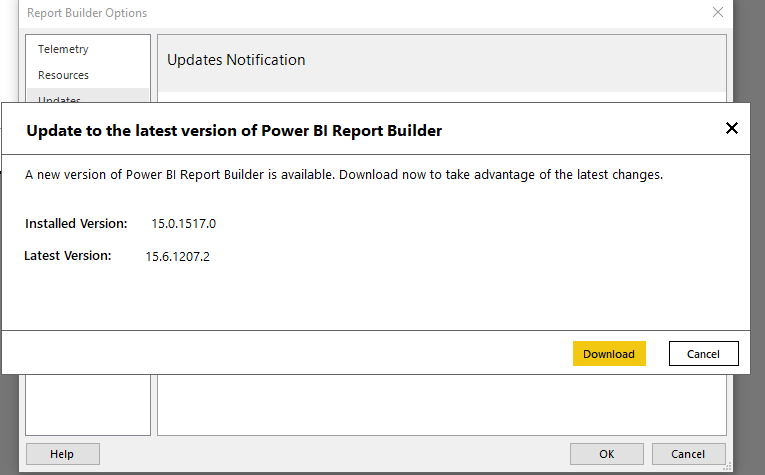Image resolution: width=765 pixels, height=475 pixels.
Task: Cancel the update dialog
Action: [x=704, y=354]
